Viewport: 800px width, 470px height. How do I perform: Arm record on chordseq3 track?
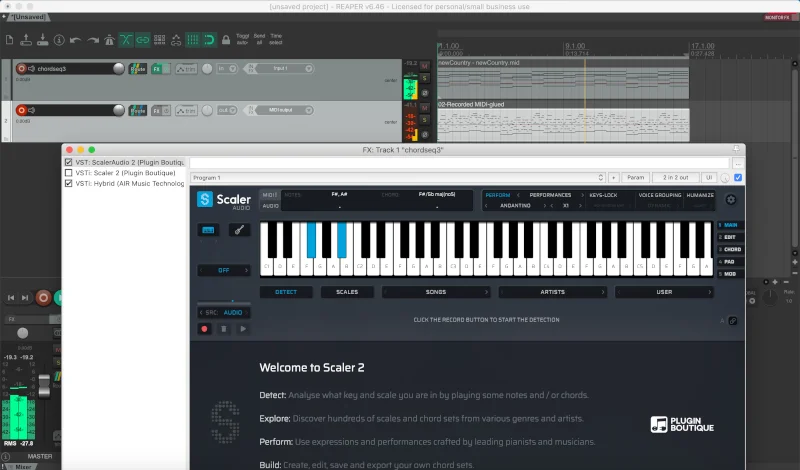[x=21, y=68]
